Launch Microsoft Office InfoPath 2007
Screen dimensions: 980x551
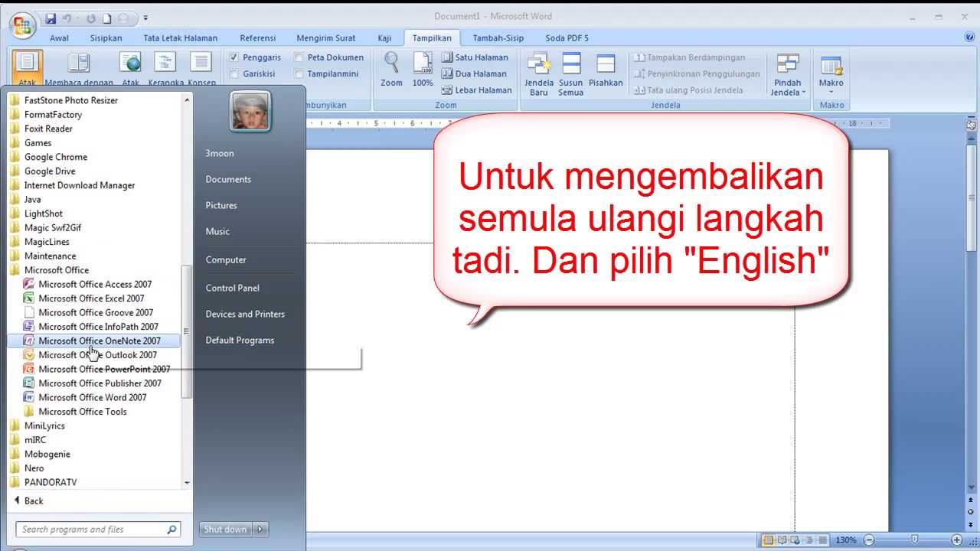coord(98,327)
